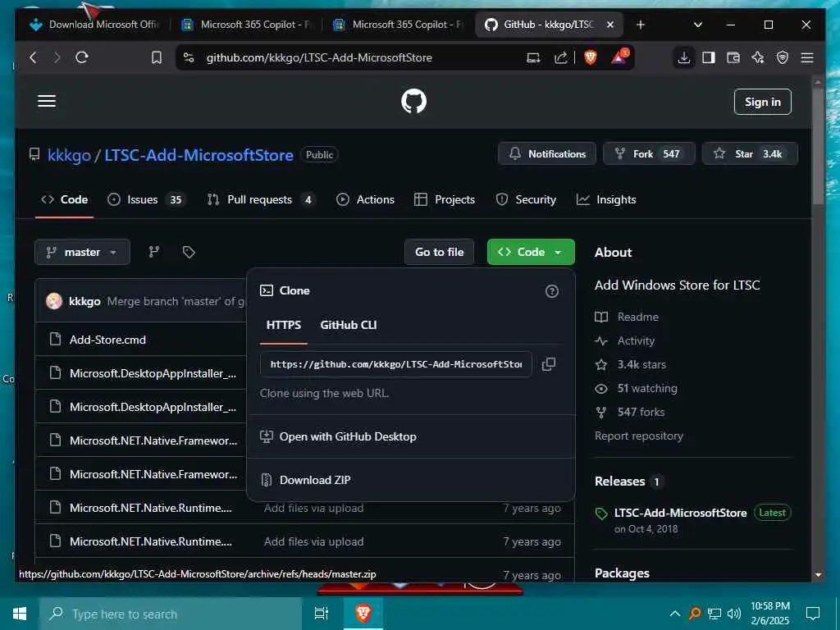Viewport: 840px width, 630px height.
Task: Click the taskbar search box
Action: [171, 614]
